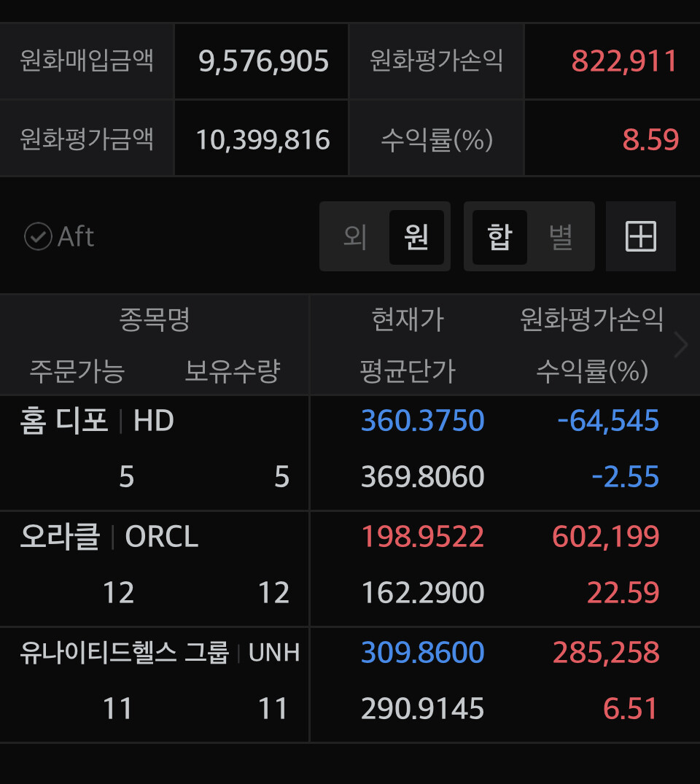Open the grid layout icon button
700x784 pixels.
(640, 236)
